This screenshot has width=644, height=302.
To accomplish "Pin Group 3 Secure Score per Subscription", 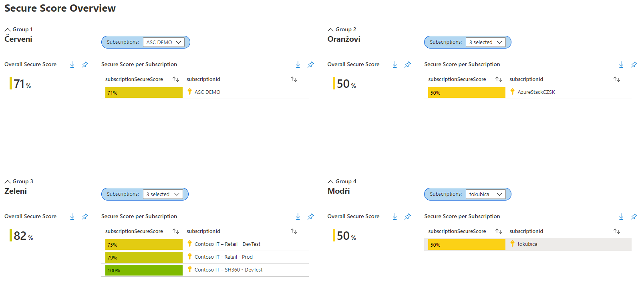I will [311, 217].
